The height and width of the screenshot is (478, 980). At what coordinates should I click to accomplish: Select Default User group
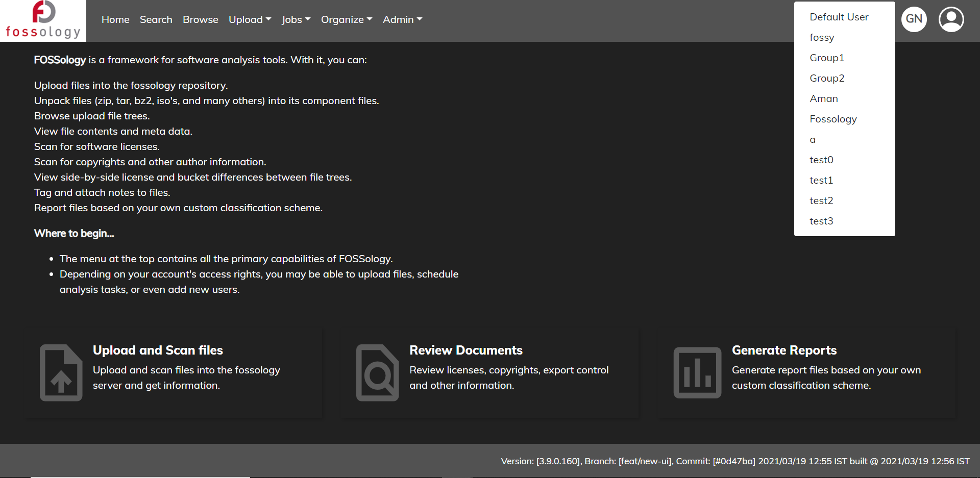tap(844, 17)
